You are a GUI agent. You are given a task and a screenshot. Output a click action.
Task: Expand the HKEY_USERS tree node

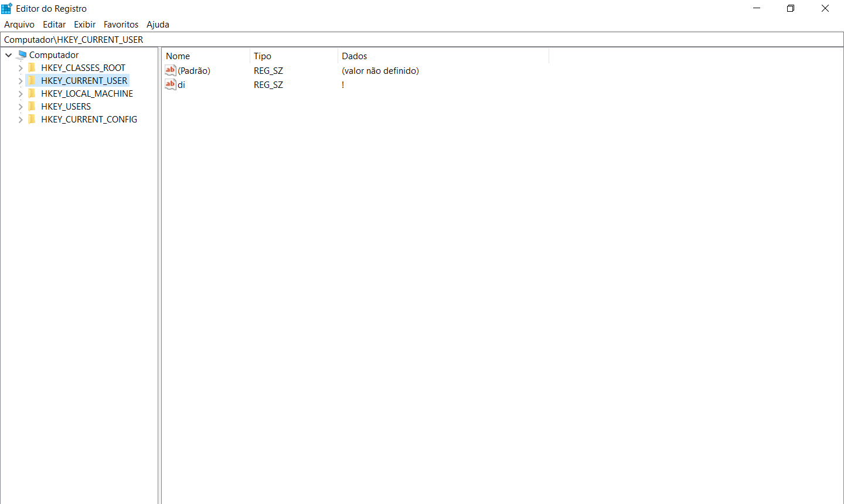(x=20, y=106)
